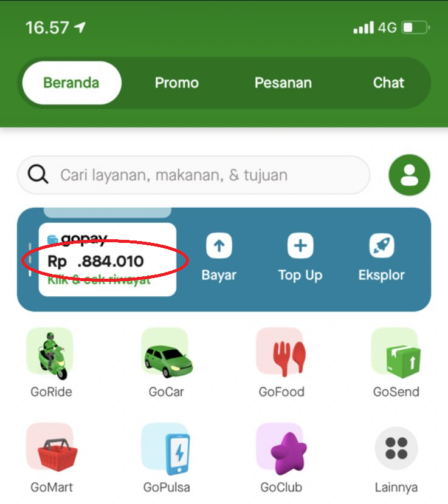The image size is (448, 504).
Task: Switch to the Chat tab
Action: pos(388,83)
